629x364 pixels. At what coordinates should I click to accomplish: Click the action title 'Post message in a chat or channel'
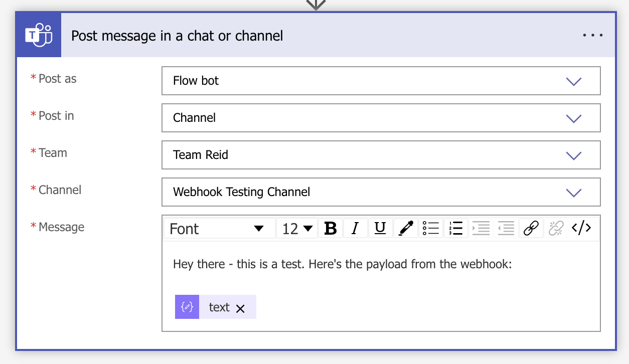click(x=177, y=36)
